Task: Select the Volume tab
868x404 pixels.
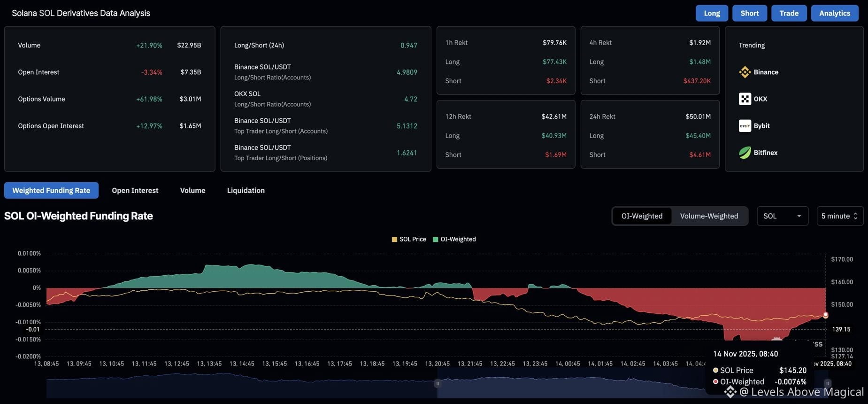Action: (x=192, y=190)
